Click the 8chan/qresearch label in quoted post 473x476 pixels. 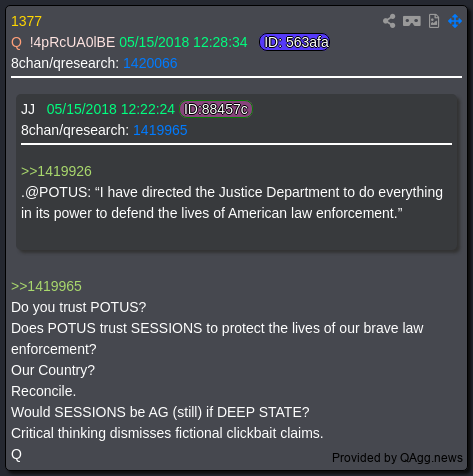point(75,130)
